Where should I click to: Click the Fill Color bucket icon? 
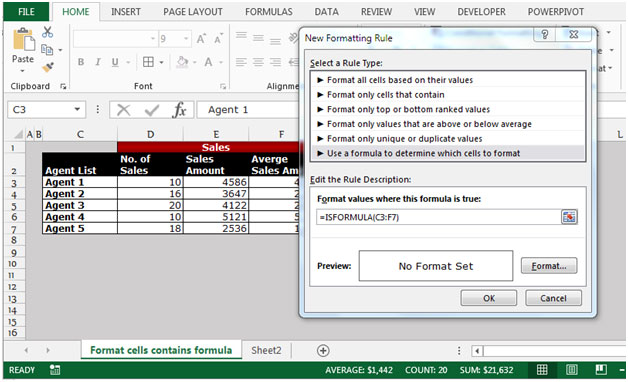point(182,62)
